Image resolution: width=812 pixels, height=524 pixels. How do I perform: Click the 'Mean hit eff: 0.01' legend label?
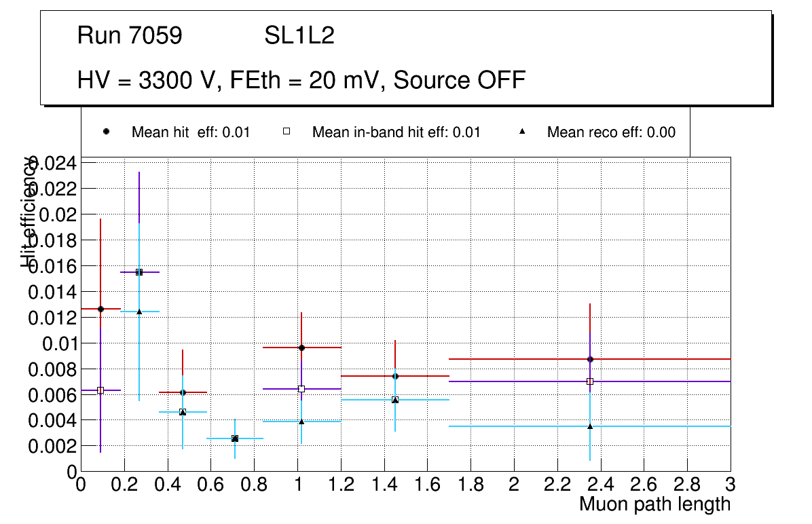pos(191,132)
